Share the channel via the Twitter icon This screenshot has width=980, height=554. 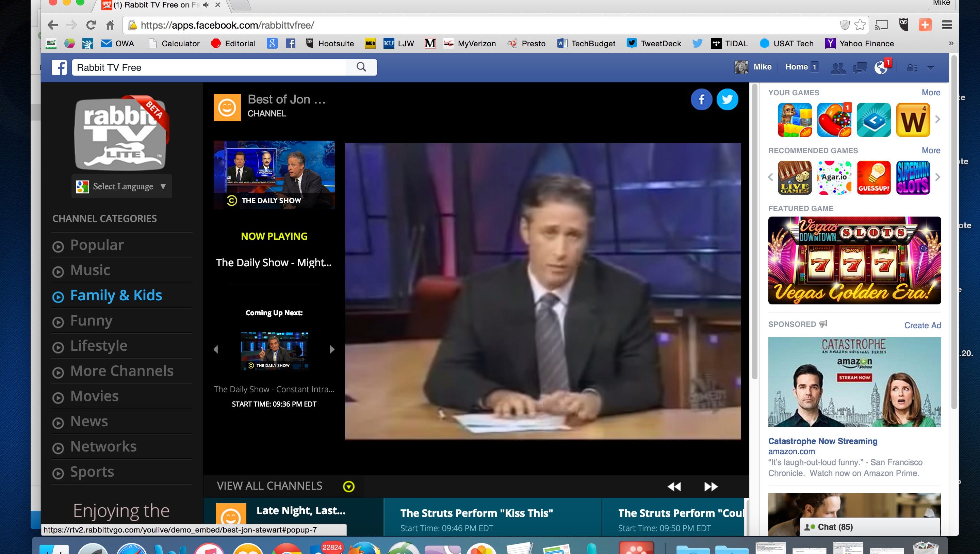(x=728, y=99)
